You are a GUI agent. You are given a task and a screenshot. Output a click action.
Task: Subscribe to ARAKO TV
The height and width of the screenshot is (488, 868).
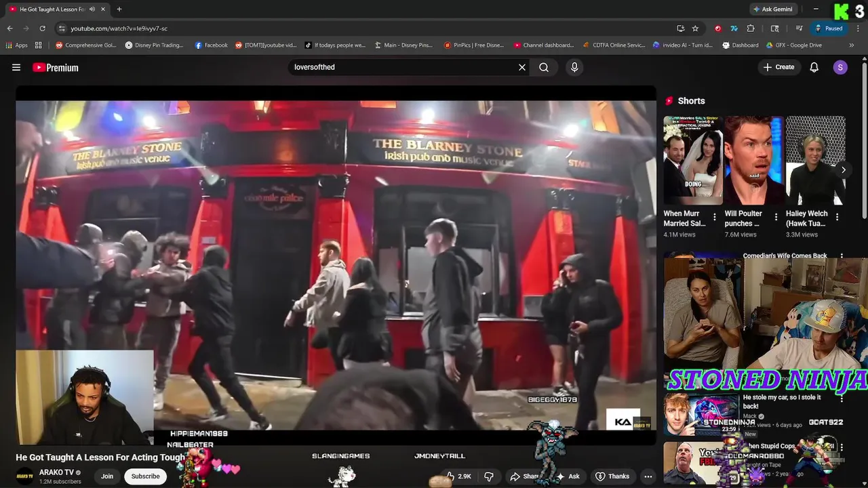(145, 476)
